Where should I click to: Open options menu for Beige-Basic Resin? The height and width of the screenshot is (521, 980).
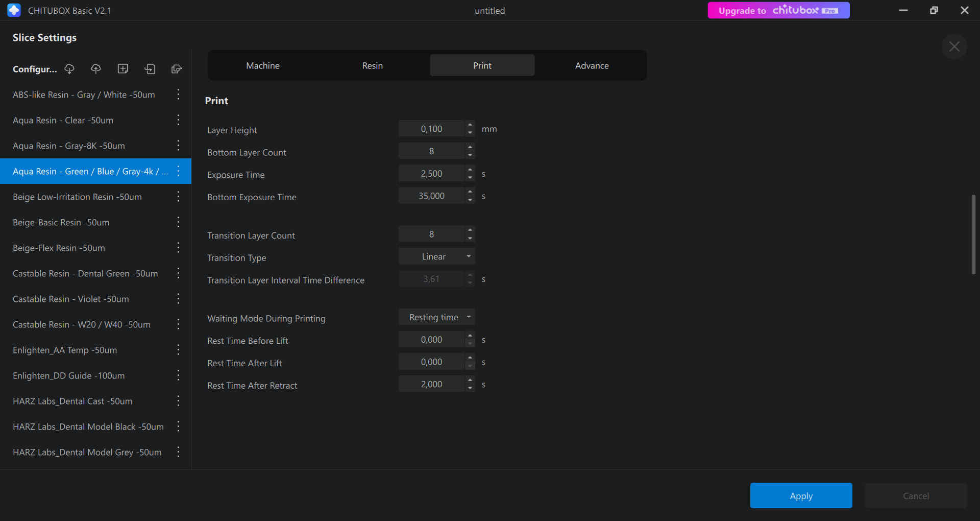(178, 222)
